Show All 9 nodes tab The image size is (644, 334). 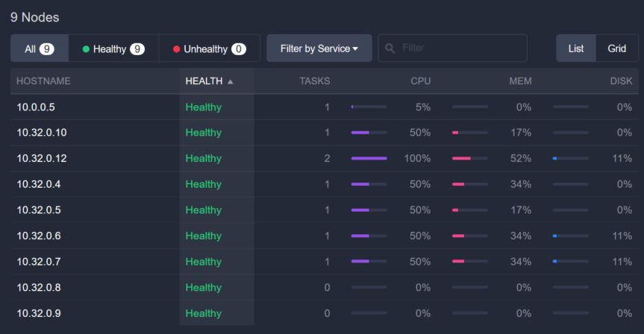[x=39, y=48]
